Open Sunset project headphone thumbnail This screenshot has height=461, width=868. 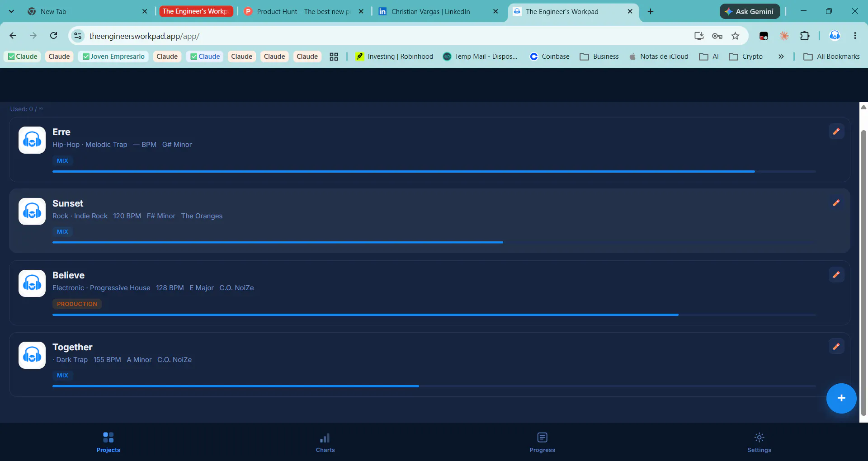click(32, 212)
